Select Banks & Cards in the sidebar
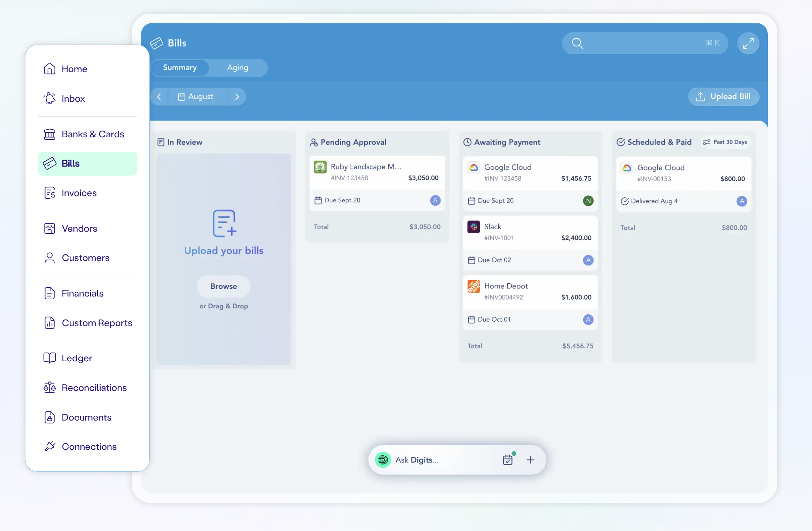 (x=93, y=134)
